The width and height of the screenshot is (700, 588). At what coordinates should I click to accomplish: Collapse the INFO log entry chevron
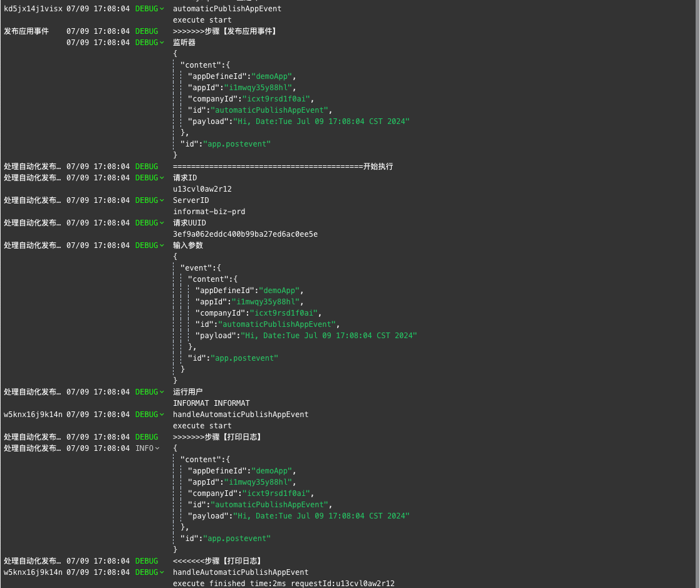[x=157, y=448]
